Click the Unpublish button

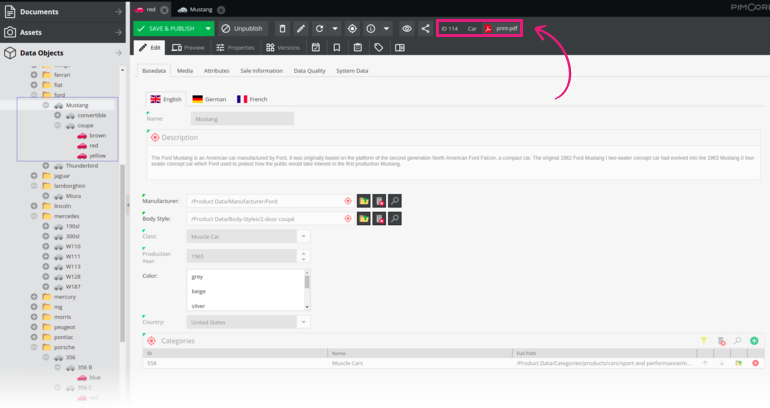242,28
